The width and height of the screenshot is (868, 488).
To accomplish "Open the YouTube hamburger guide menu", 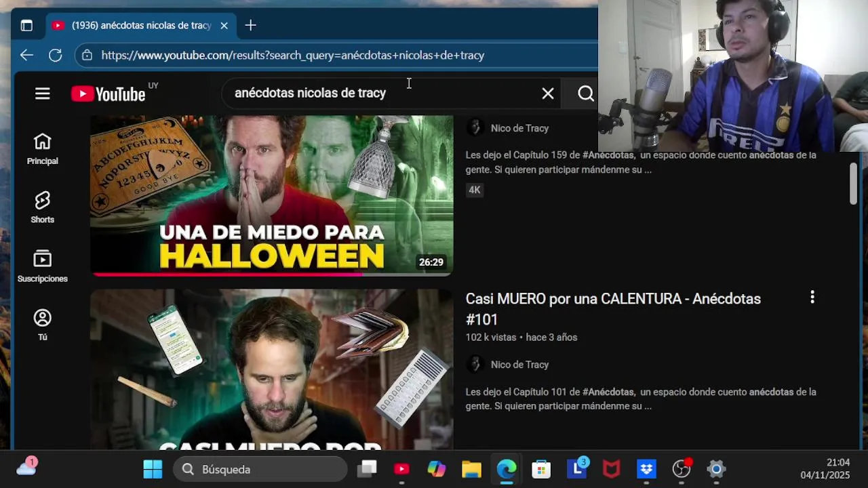I will [x=43, y=94].
